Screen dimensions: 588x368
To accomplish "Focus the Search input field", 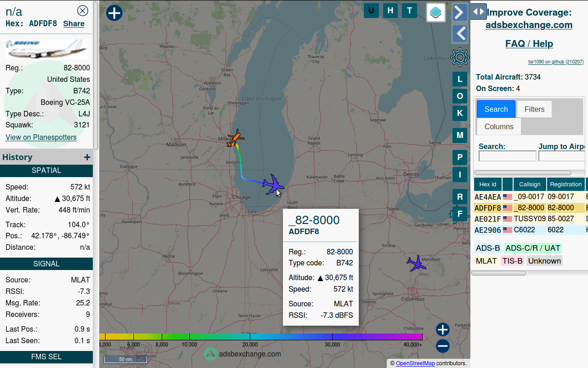I will click(x=508, y=156).
